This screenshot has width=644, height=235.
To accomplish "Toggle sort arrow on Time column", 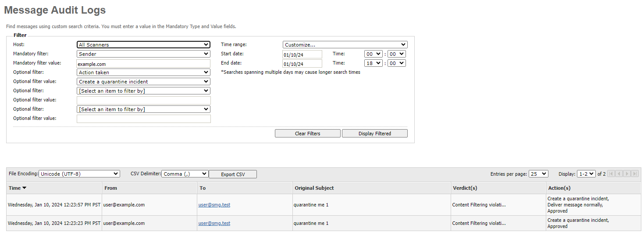I will (24, 188).
